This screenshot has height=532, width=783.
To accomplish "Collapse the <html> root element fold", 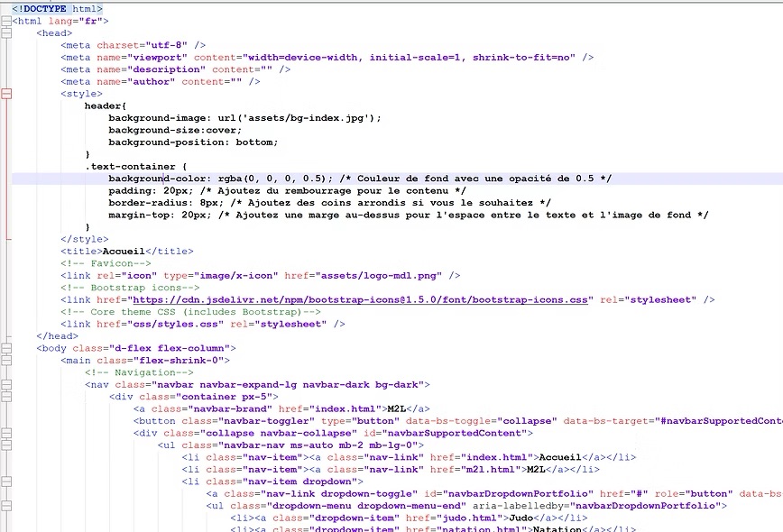I will 7,20.
